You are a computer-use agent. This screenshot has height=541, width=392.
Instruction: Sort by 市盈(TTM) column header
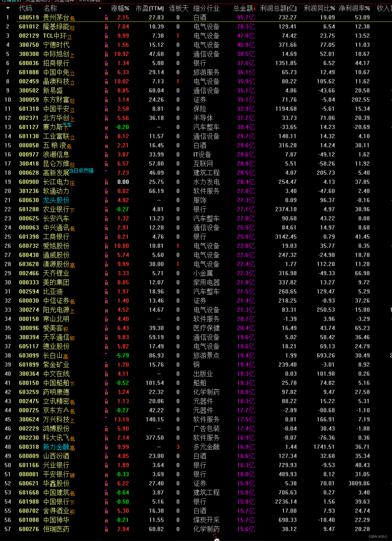click(150, 8)
